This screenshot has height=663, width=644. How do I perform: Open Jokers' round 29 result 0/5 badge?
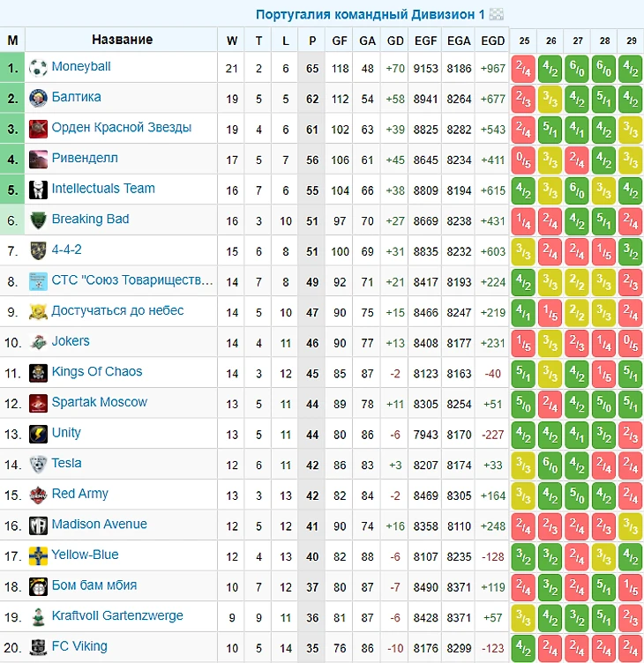coord(631,343)
